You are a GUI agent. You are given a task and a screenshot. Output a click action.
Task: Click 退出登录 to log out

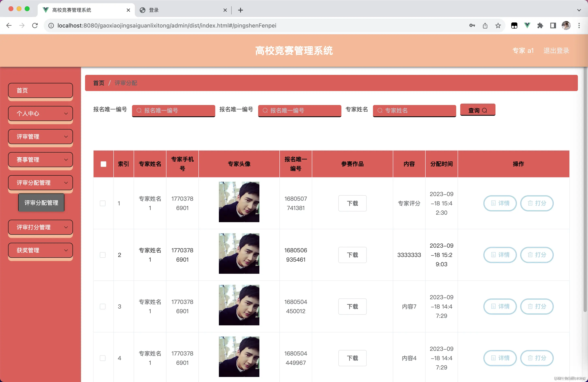coord(556,51)
